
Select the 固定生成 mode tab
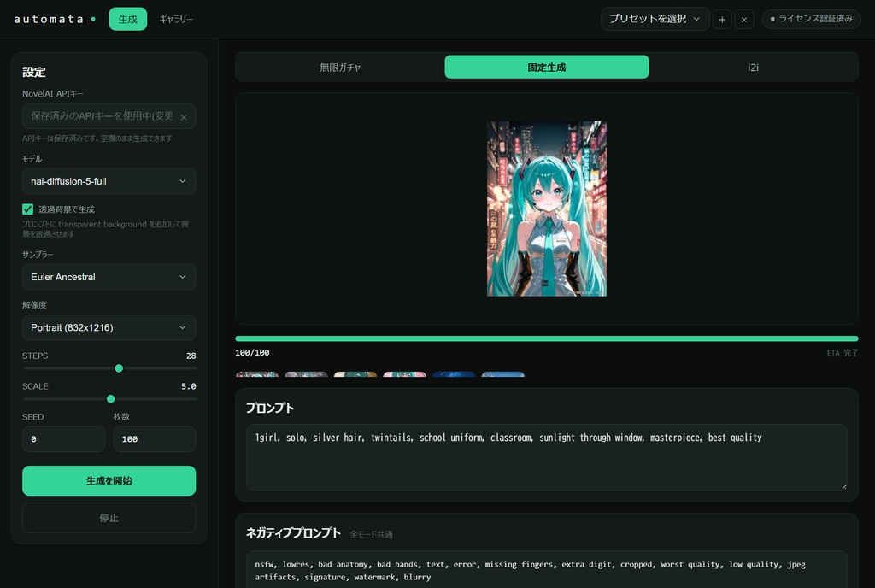(546, 67)
